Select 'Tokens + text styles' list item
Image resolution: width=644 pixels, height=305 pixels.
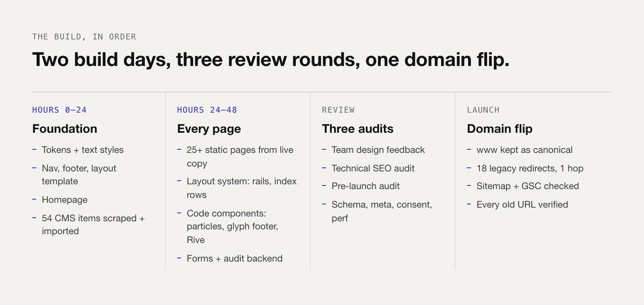[x=83, y=150]
